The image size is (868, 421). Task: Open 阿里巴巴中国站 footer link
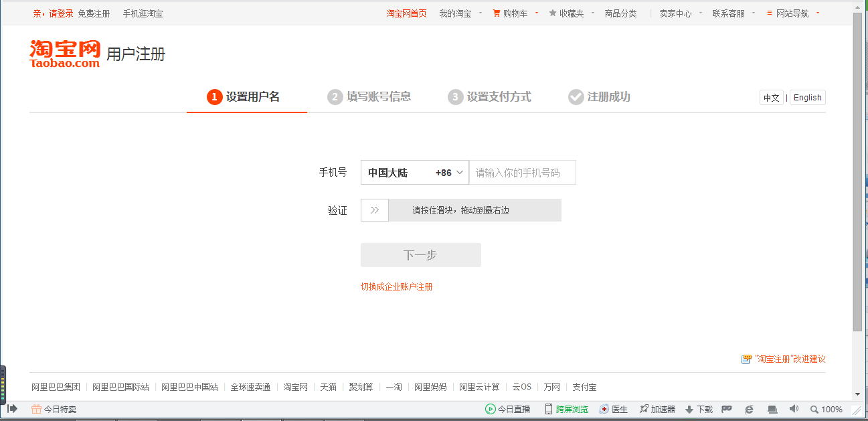189,387
